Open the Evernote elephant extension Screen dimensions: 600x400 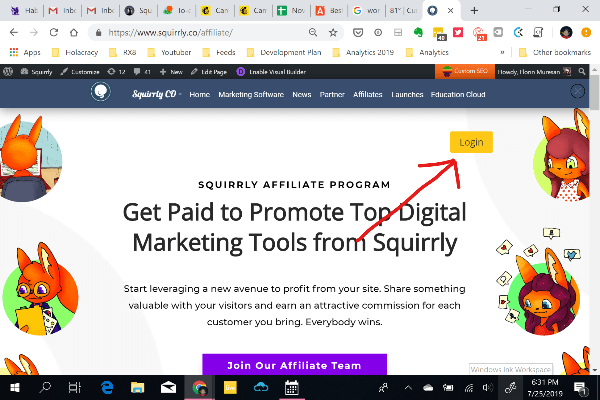tap(418, 33)
